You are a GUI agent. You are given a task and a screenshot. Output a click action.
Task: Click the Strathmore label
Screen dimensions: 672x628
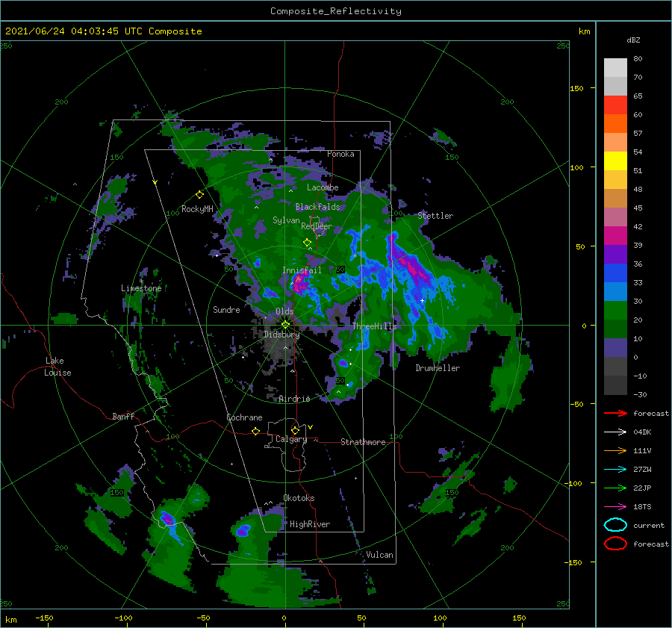click(363, 442)
